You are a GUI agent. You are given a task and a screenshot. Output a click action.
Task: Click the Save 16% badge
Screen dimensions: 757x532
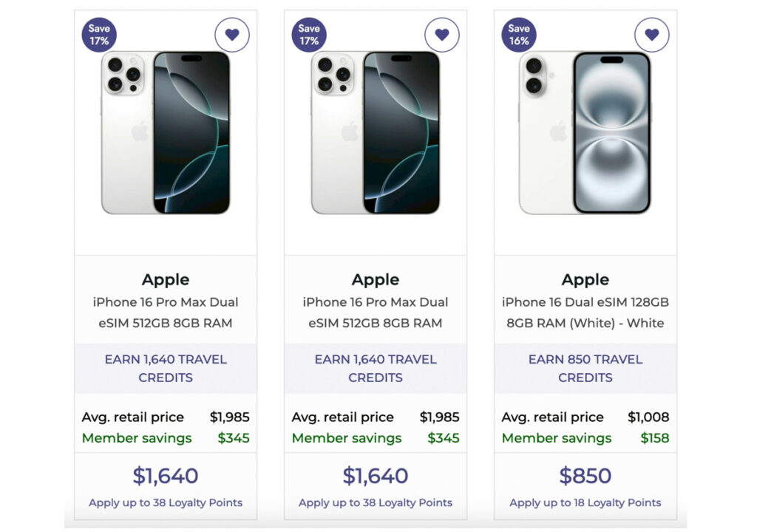(519, 35)
